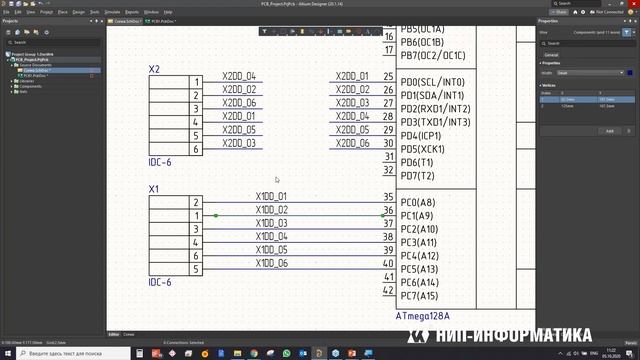Pin the Projects panel
The height and width of the screenshot is (360, 640).
[x=96, y=21]
